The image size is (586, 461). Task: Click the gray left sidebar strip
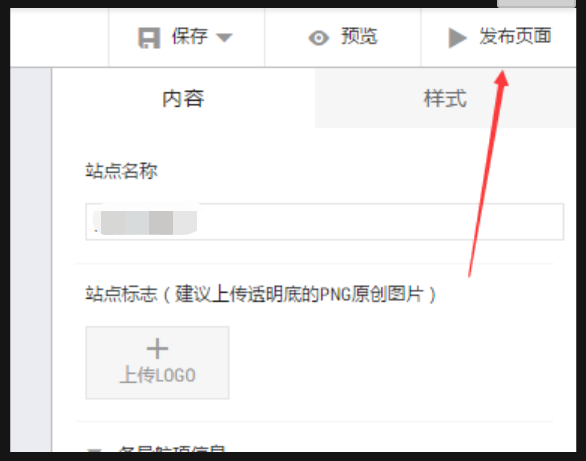click(x=31, y=260)
